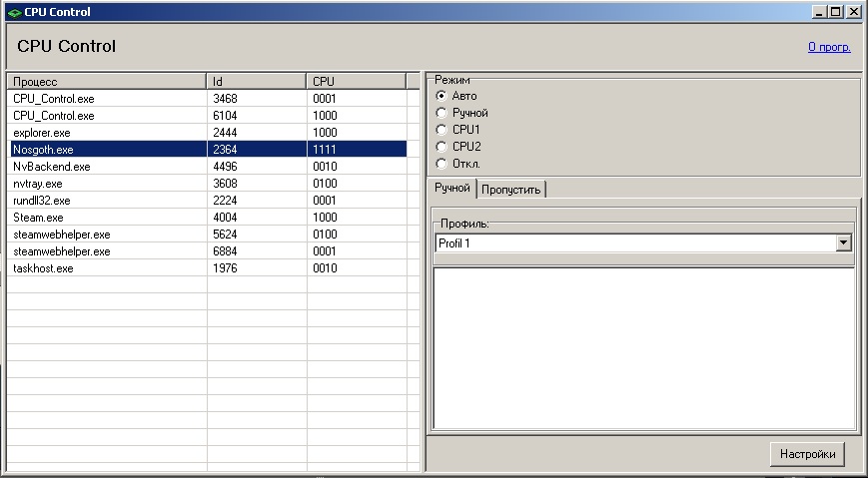
Task: Select the CPU_Control.exe row with Id 3468
Action: 208,99
